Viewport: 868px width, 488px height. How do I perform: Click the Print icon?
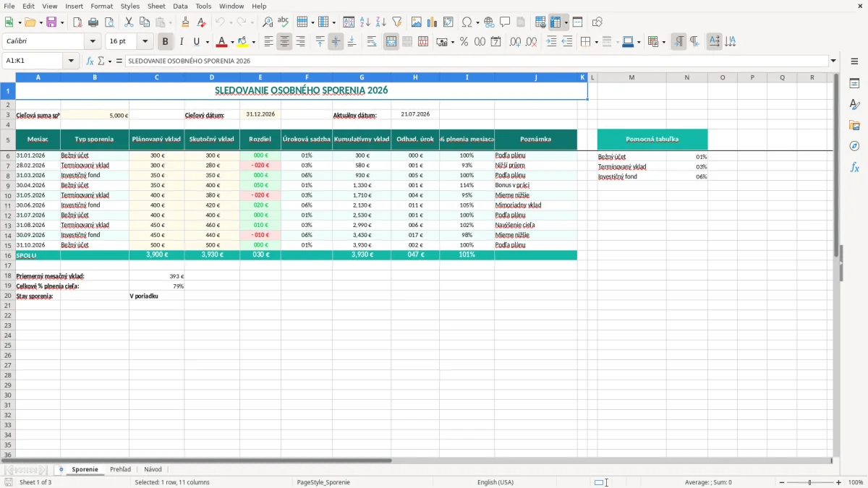point(92,22)
